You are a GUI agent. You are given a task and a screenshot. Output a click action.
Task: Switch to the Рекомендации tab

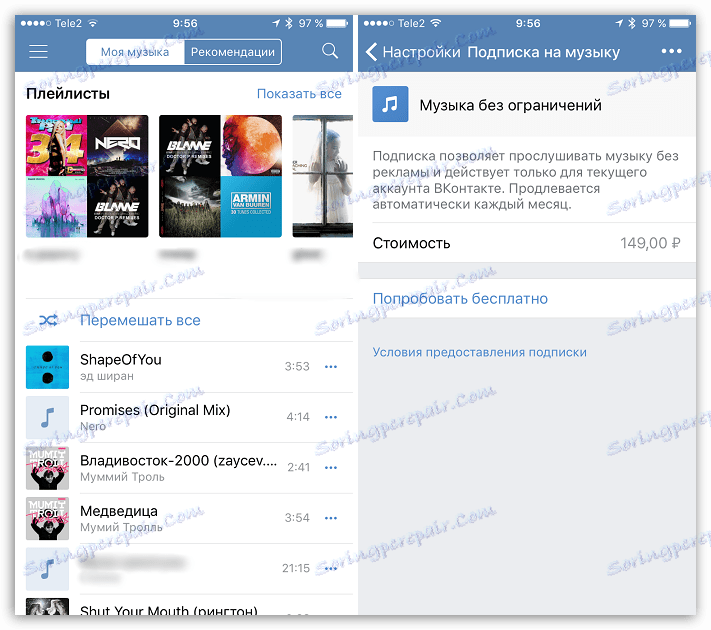coord(233,52)
